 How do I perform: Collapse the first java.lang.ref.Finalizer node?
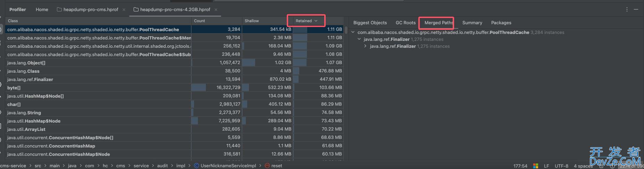(359, 39)
